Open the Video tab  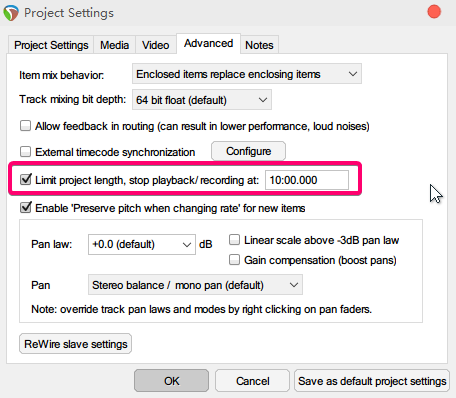(x=155, y=45)
